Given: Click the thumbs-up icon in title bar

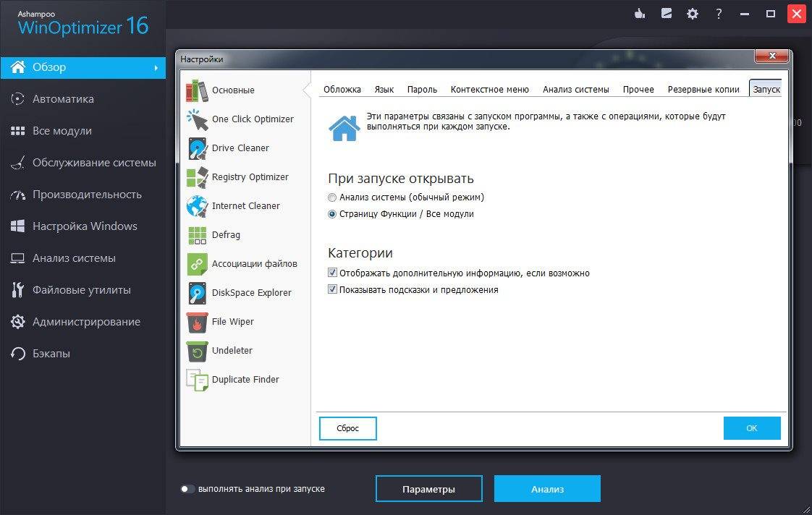Looking at the screenshot, I should 640,14.
